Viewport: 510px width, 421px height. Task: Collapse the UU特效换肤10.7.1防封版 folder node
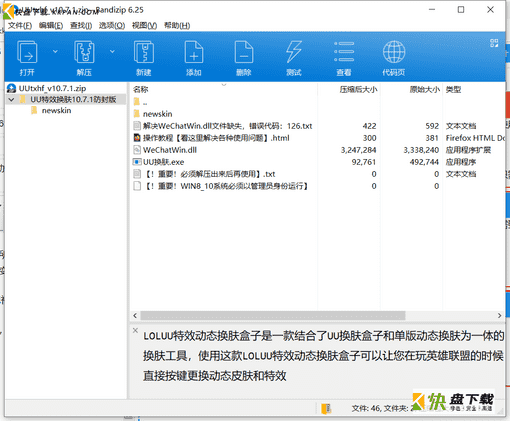(x=12, y=99)
